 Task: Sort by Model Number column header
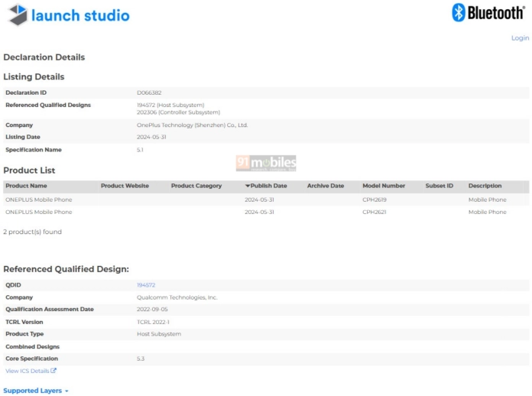pos(384,186)
